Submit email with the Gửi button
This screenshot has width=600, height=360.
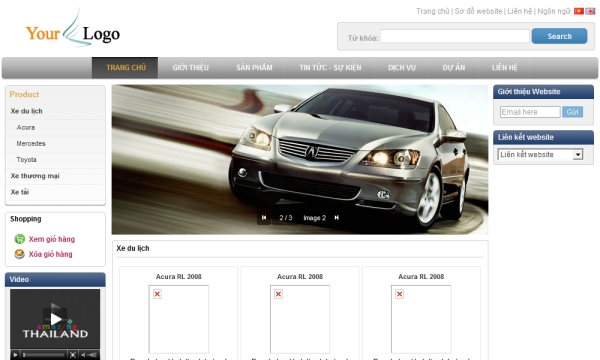tap(572, 112)
